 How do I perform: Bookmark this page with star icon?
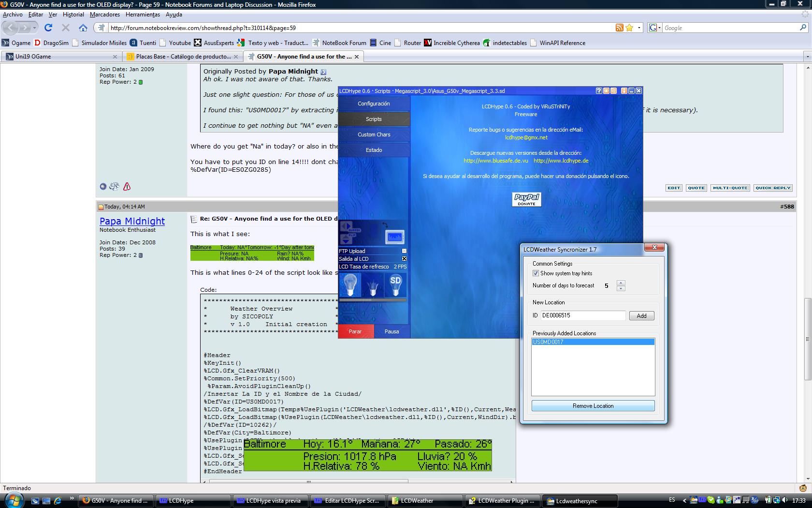point(629,28)
